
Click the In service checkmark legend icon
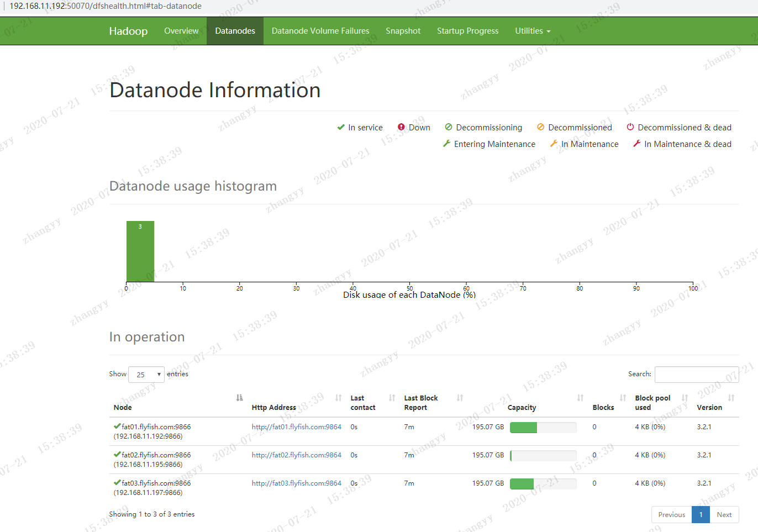point(341,127)
